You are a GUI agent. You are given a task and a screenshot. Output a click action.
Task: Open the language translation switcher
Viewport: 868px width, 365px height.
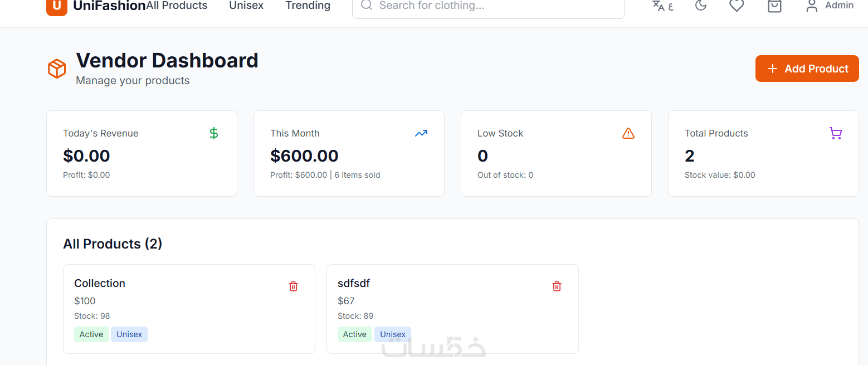coord(662,6)
